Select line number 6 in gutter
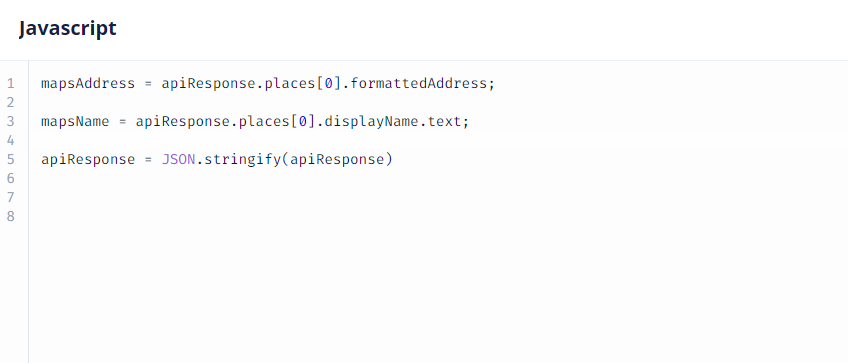848x363 pixels. pos(11,179)
